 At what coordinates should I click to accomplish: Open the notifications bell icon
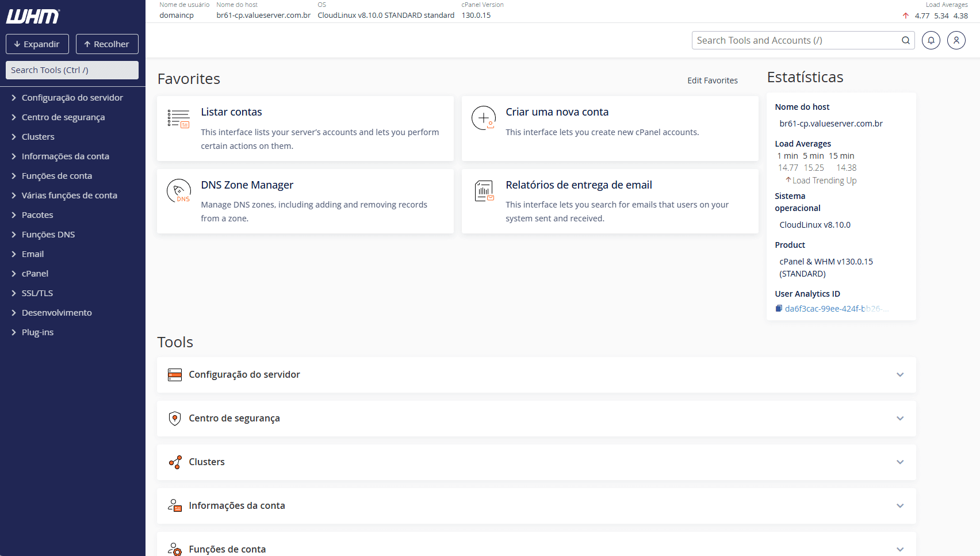(931, 40)
